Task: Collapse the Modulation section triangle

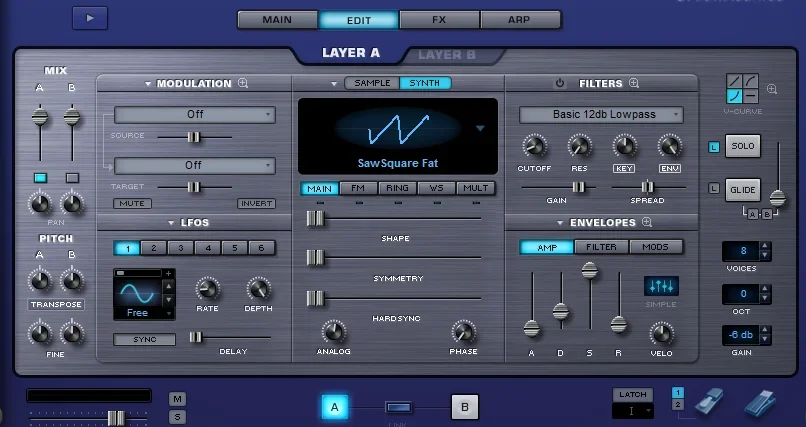Action: tap(148, 84)
